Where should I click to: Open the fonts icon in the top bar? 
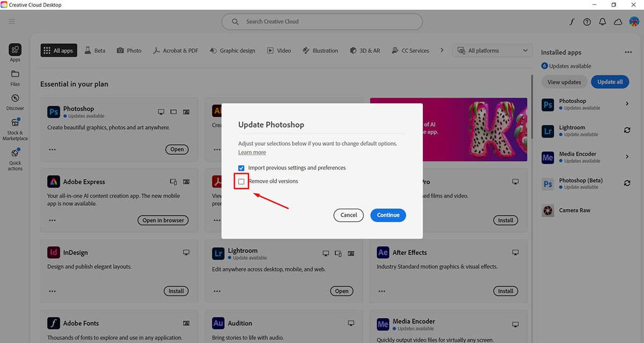point(572,21)
